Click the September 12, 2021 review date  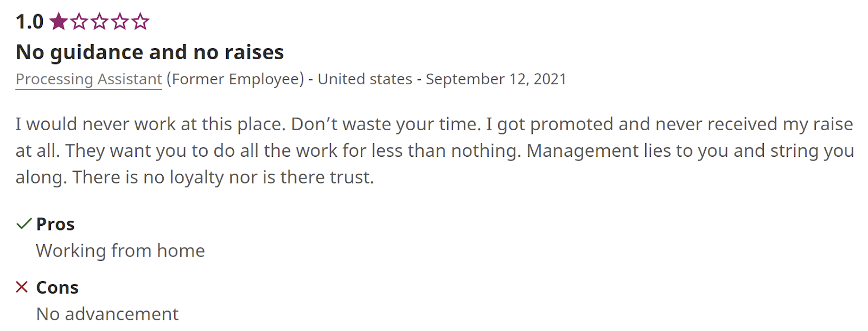click(x=496, y=79)
